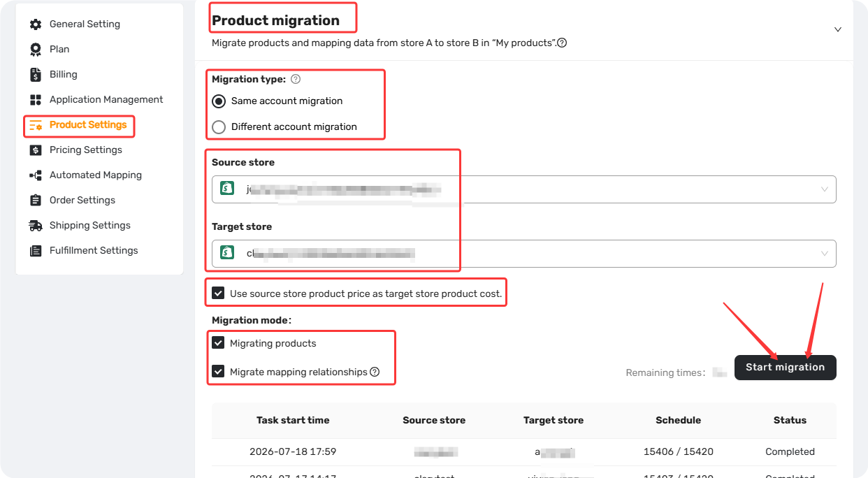
Task: Select Same account migration radio button
Action: (219, 101)
